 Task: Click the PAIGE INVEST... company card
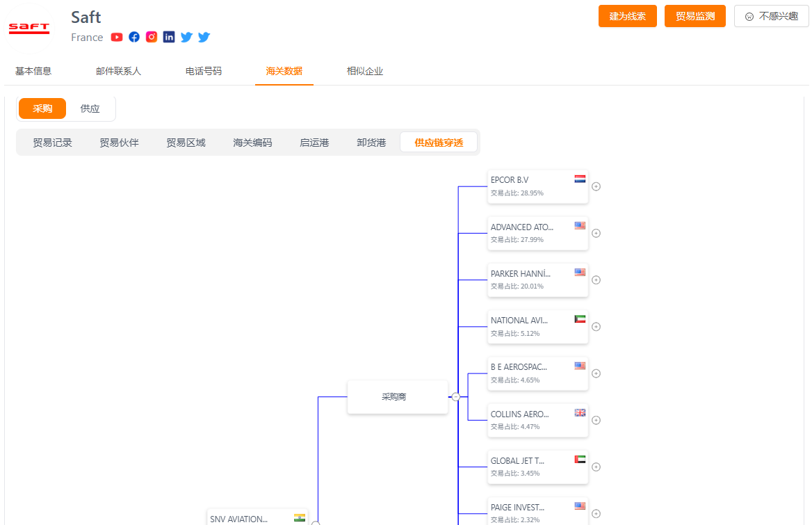click(x=537, y=512)
